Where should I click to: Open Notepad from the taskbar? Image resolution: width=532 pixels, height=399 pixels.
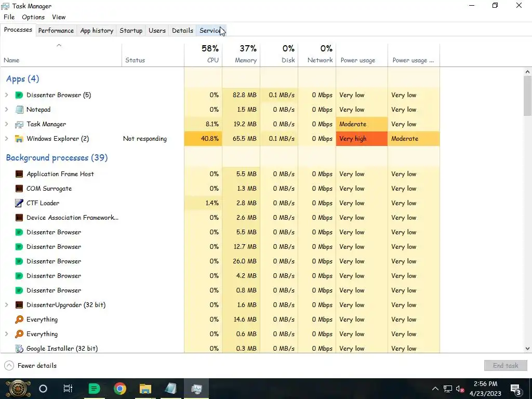click(x=170, y=389)
